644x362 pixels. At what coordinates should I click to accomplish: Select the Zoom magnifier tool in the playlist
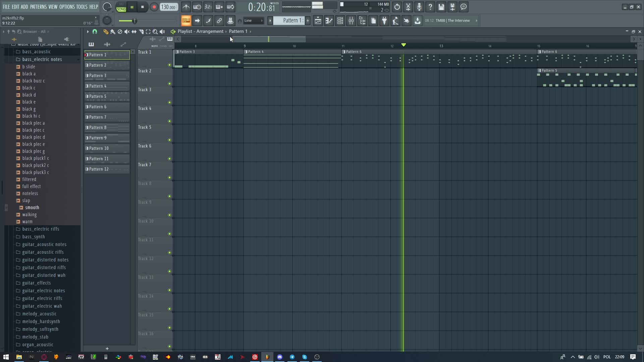click(155, 32)
